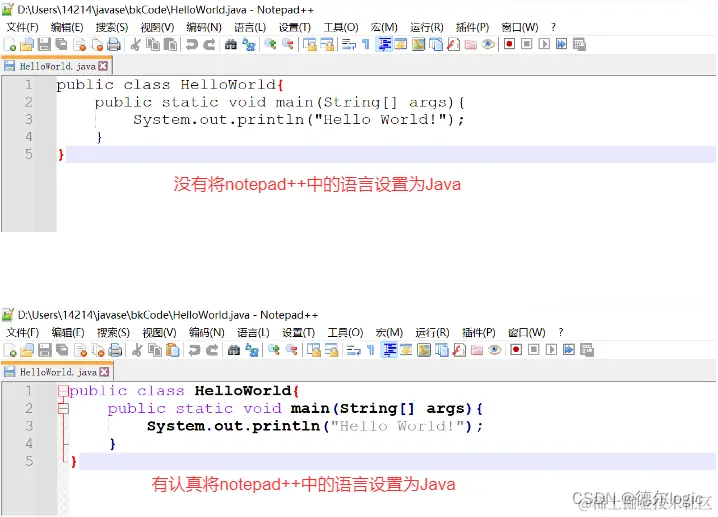Open Function List icon in bottom window toolbar
The height and width of the screenshot is (517, 718).
pos(459,350)
